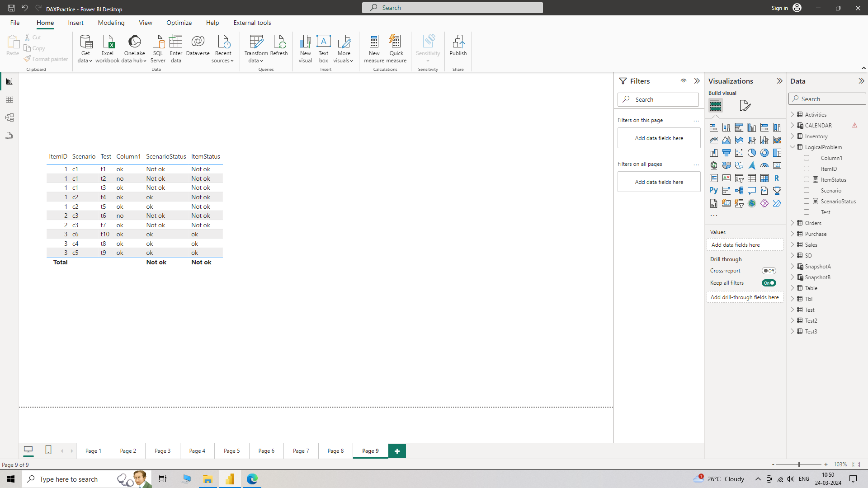
Task: Open Recent sources dropdown
Action: pos(222,49)
